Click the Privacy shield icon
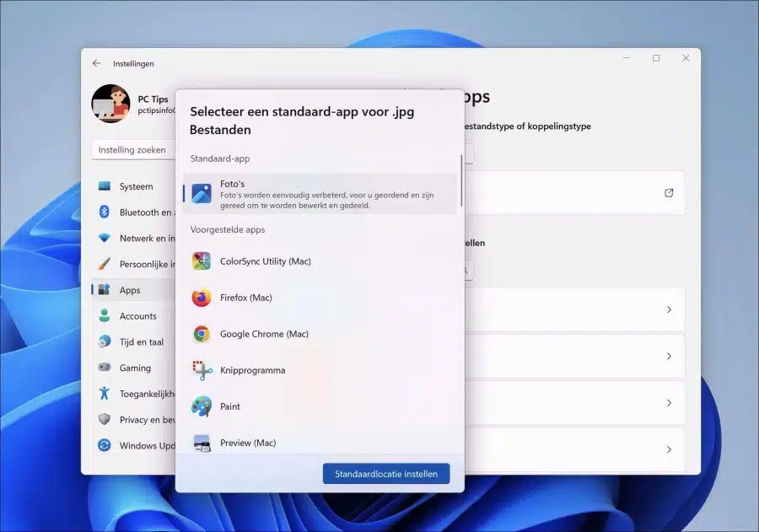This screenshot has width=759, height=532. tap(104, 419)
